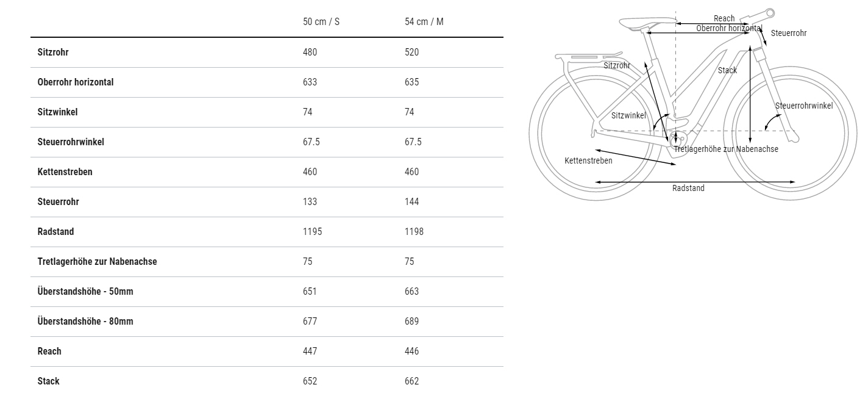Click the 50 cm / S column header

pyautogui.click(x=321, y=22)
